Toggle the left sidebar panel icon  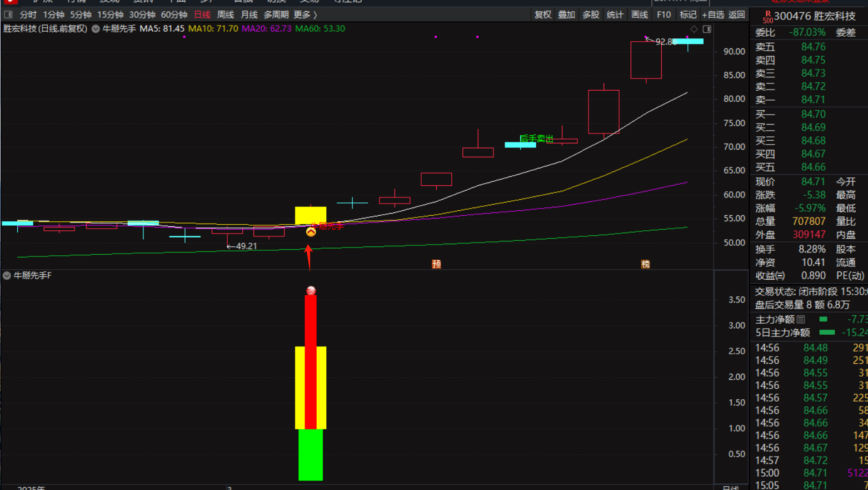(8, 14)
